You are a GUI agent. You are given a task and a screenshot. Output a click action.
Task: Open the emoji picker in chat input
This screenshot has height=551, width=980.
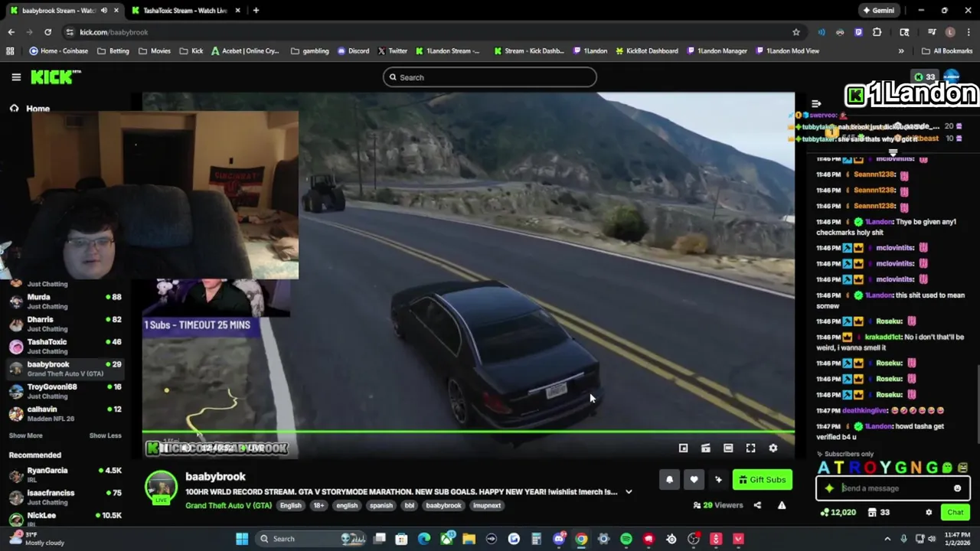957,488
